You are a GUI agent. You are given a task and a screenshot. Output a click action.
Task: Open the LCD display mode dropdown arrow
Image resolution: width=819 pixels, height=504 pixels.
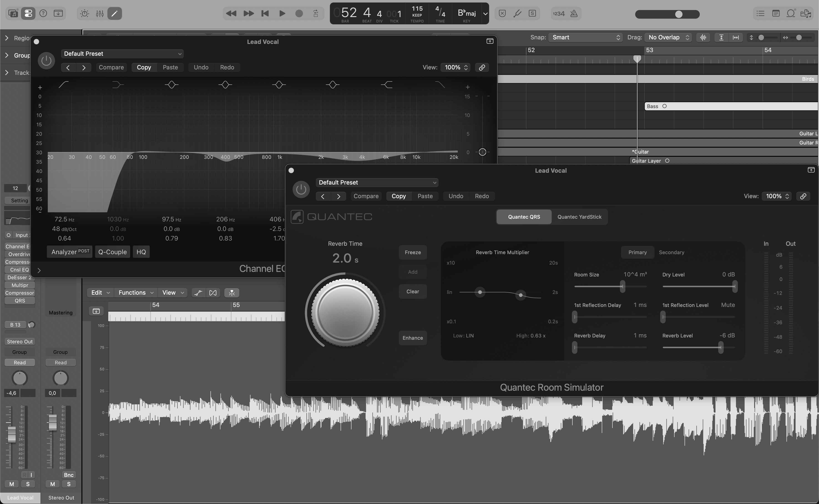[485, 14]
